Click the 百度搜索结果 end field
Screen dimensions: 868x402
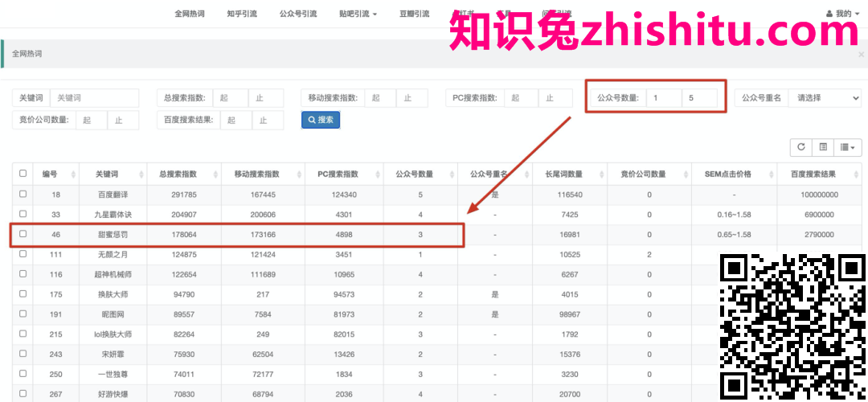click(x=268, y=120)
